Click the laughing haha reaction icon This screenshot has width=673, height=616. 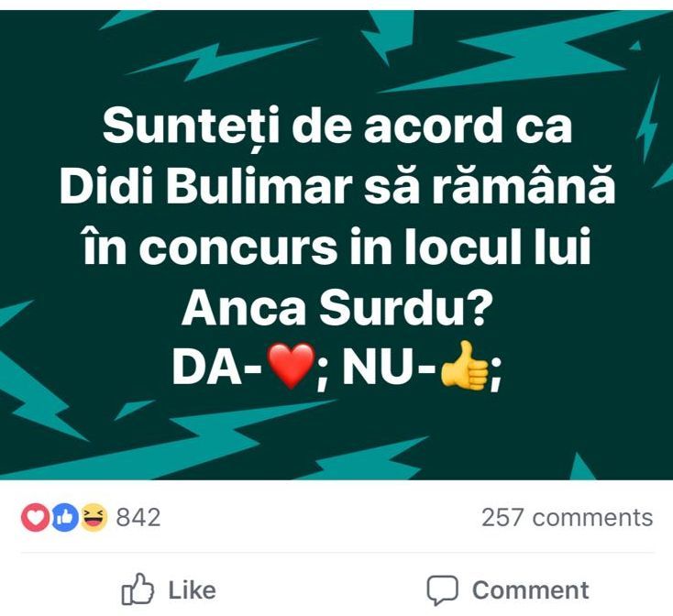tap(93, 518)
